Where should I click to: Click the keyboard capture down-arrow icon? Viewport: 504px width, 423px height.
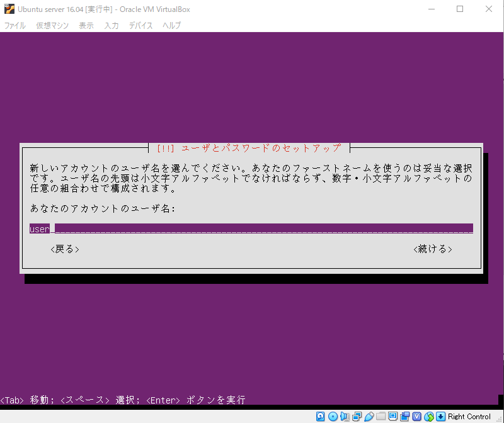coord(440,417)
